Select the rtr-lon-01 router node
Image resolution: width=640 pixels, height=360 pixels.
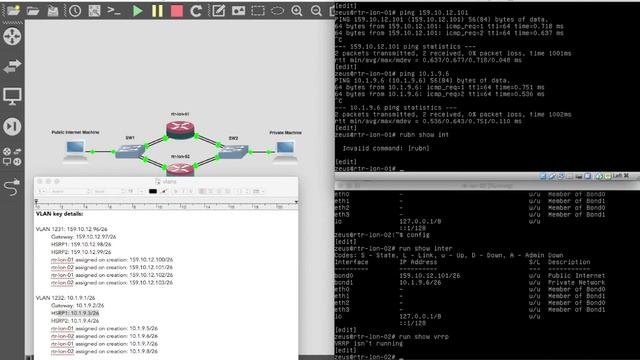(180, 129)
